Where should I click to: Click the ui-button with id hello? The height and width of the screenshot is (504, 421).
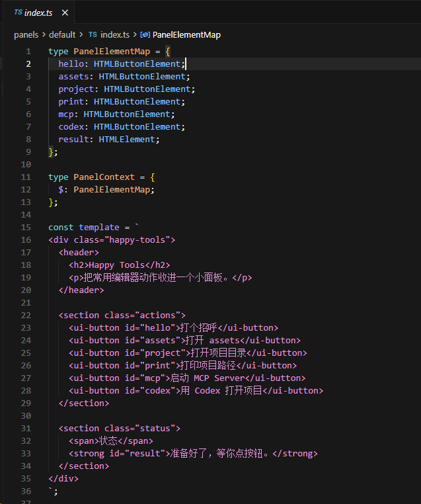(173, 328)
